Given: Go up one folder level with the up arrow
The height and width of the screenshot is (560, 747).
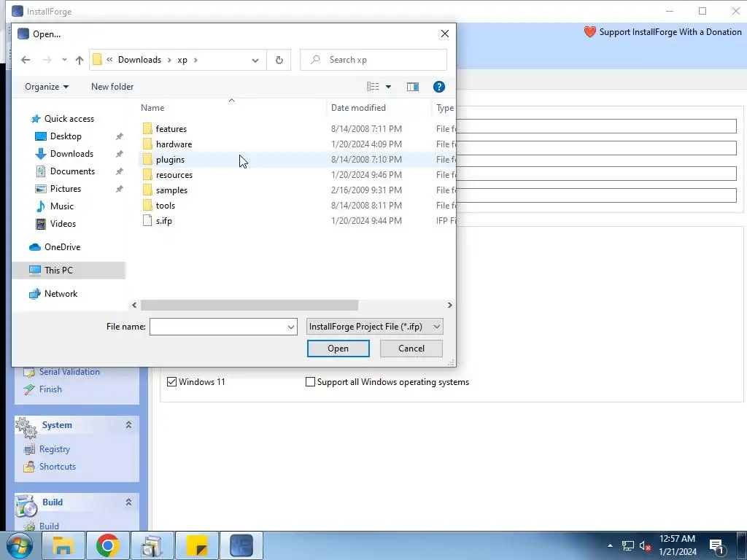Looking at the screenshot, I should 79,60.
